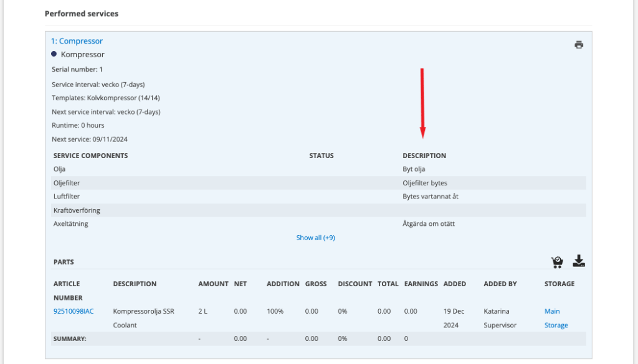Image resolution: width=638 pixels, height=364 pixels.
Task: Open the Main Storage link
Action: tap(556, 318)
